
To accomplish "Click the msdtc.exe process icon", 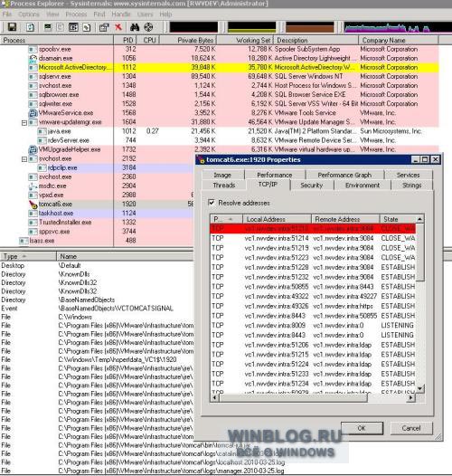I will pyautogui.click(x=33, y=186).
